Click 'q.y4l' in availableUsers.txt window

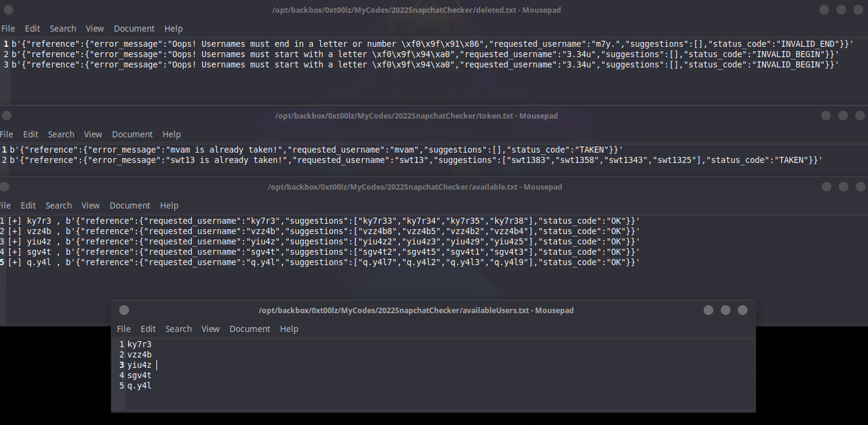[x=139, y=385]
